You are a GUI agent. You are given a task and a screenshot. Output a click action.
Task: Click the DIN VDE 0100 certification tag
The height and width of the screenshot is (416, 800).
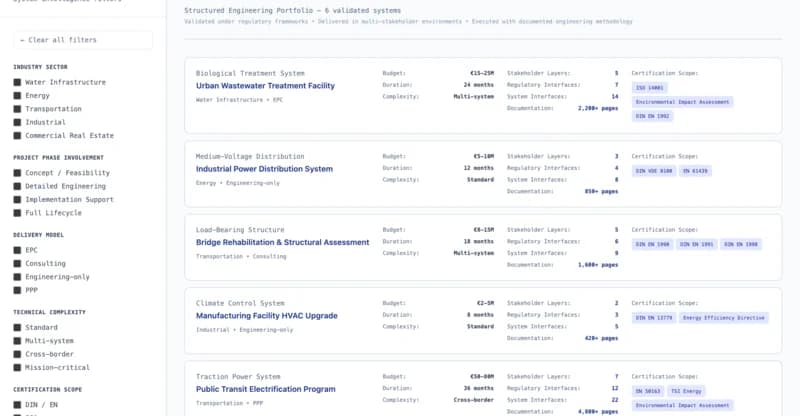pos(653,171)
